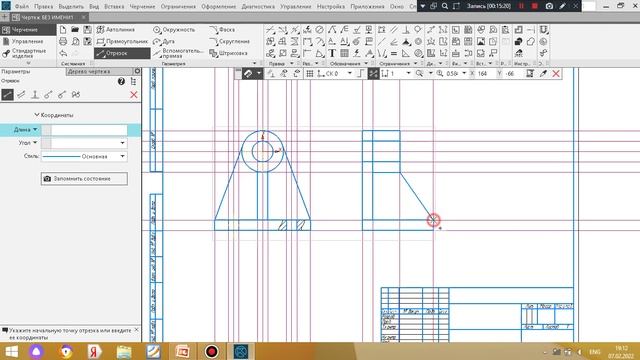Screen dimensions: 640x360
Task: Activate the Отрезок line tool
Action: pos(122,53)
